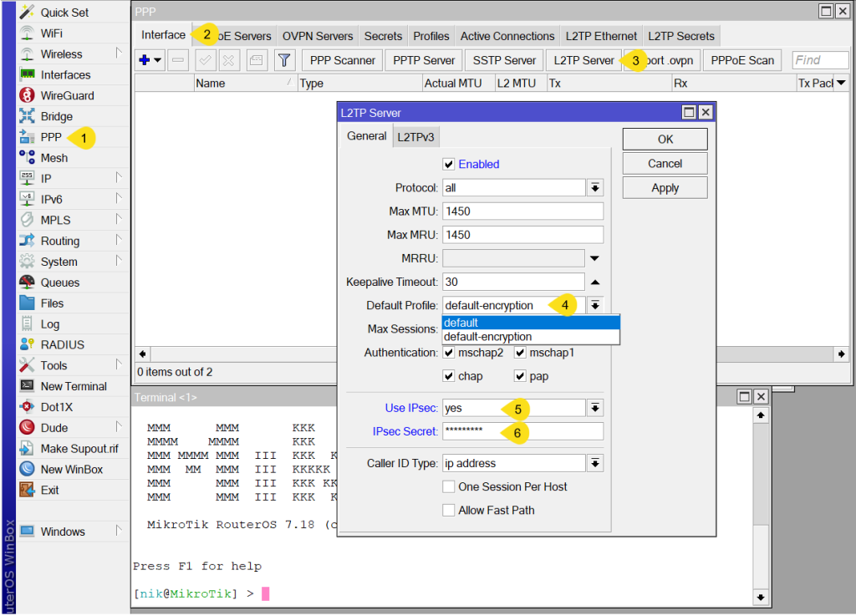Open the Active Connections tab
The height and width of the screenshot is (616, 856).
507,36
